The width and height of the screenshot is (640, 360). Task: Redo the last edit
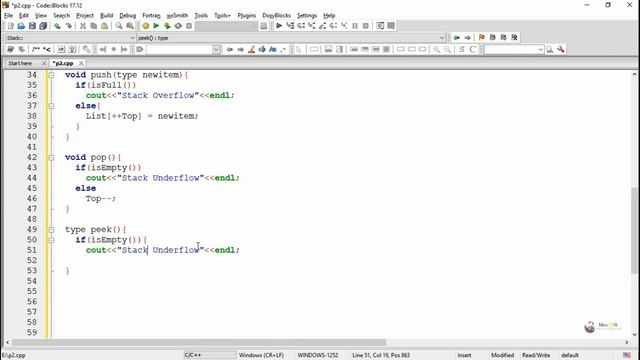point(69,26)
